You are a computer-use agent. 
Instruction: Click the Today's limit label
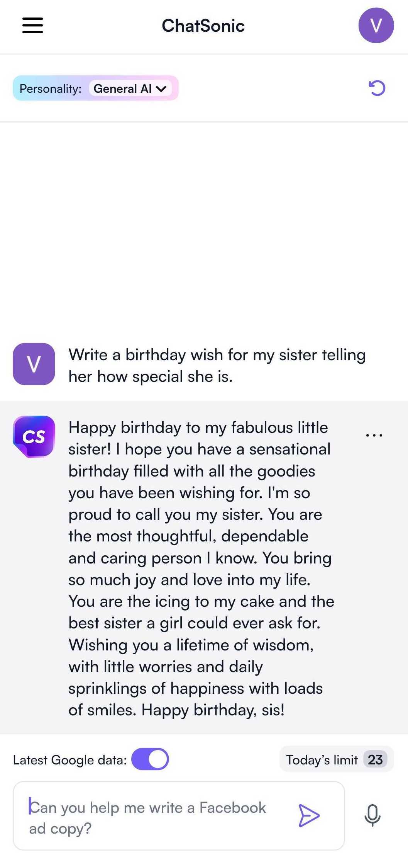[322, 760]
